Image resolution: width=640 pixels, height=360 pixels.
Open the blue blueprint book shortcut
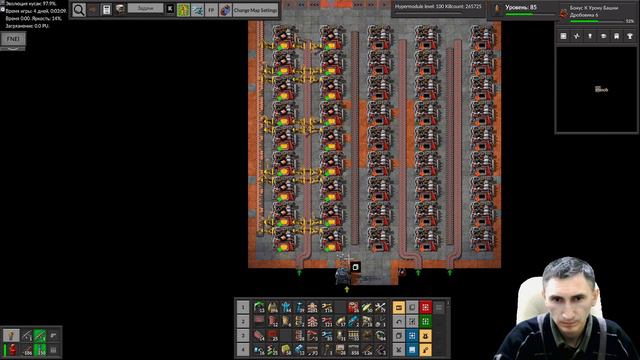pyautogui.click(x=412, y=350)
